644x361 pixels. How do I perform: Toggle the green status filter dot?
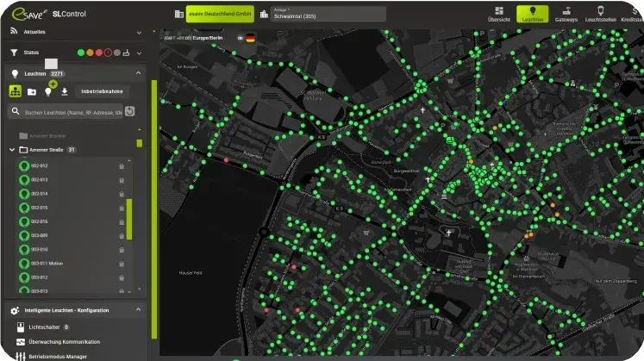point(81,53)
